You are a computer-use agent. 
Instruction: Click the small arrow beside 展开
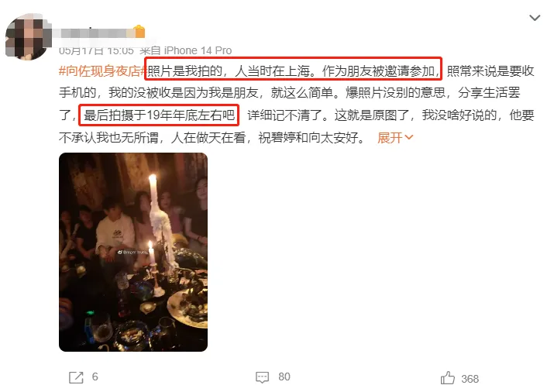(x=409, y=137)
